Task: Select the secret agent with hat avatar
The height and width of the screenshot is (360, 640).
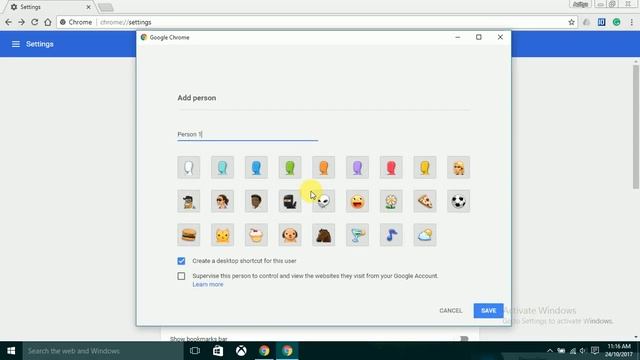Action: point(189,201)
